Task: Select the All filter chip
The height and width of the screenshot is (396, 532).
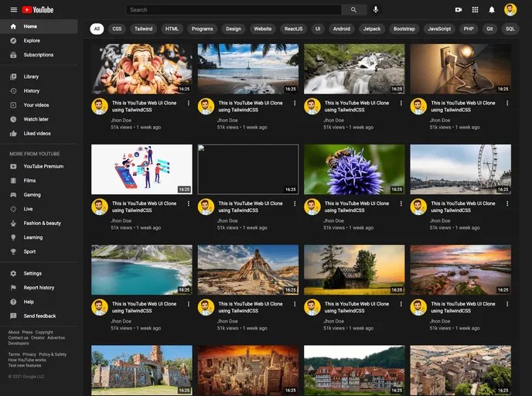Action: tap(97, 29)
